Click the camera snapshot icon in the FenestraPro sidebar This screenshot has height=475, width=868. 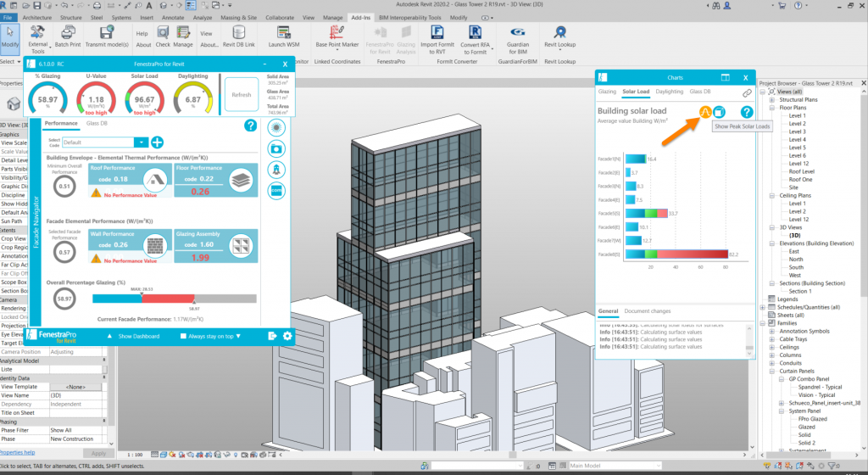276,148
